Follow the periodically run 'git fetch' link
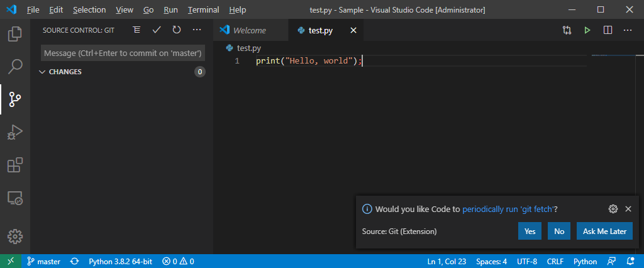This screenshot has height=268, width=644. (508, 209)
